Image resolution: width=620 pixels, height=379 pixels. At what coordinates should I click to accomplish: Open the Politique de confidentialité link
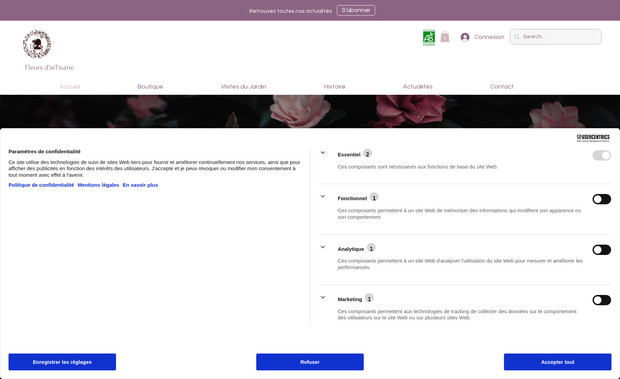tap(41, 185)
